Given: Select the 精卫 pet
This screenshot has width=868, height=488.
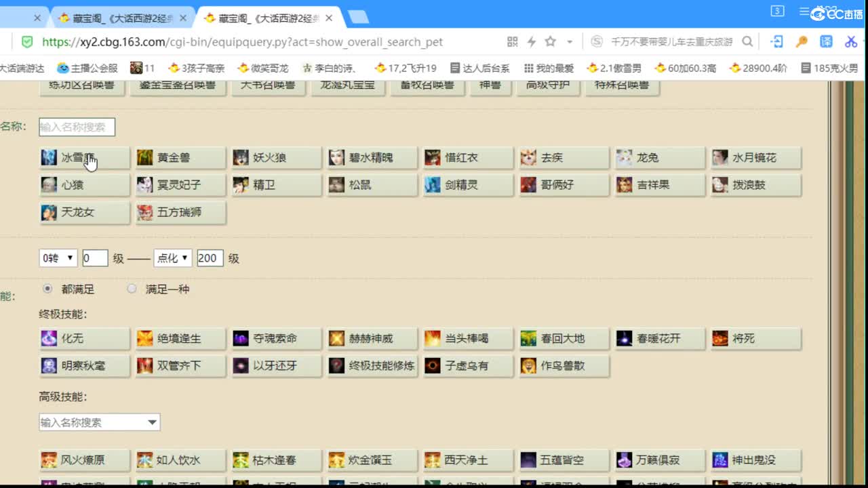Looking at the screenshot, I should pyautogui.click(x=276, y=185).
